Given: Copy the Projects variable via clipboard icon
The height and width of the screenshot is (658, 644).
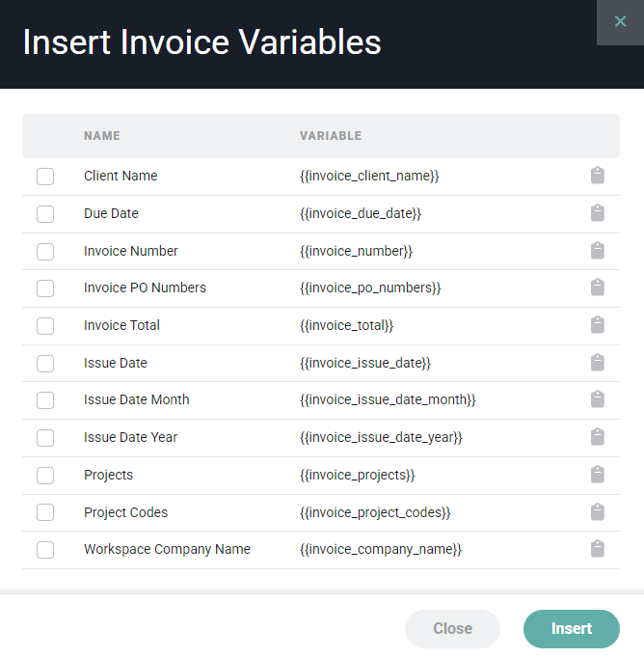Looking at the screenshot, I should [597, 475].
